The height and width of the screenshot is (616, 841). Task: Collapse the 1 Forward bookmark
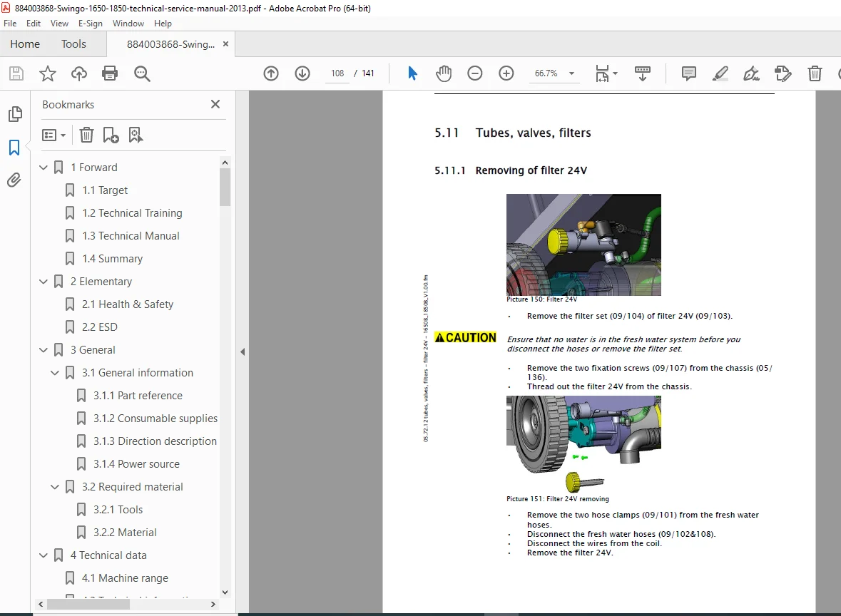tap(44, 168)
